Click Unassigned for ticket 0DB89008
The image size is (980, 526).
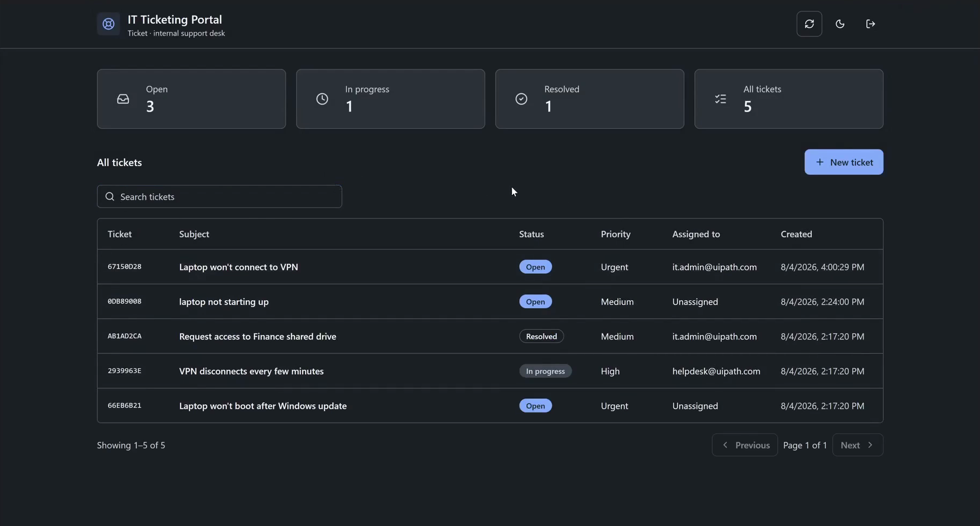click(x=695, y=302)
